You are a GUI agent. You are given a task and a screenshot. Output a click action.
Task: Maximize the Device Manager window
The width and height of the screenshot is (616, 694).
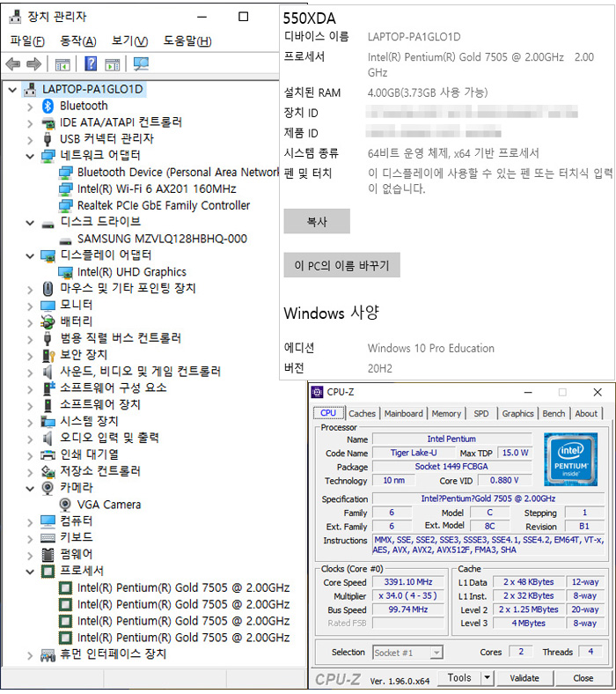pos(243,17)
